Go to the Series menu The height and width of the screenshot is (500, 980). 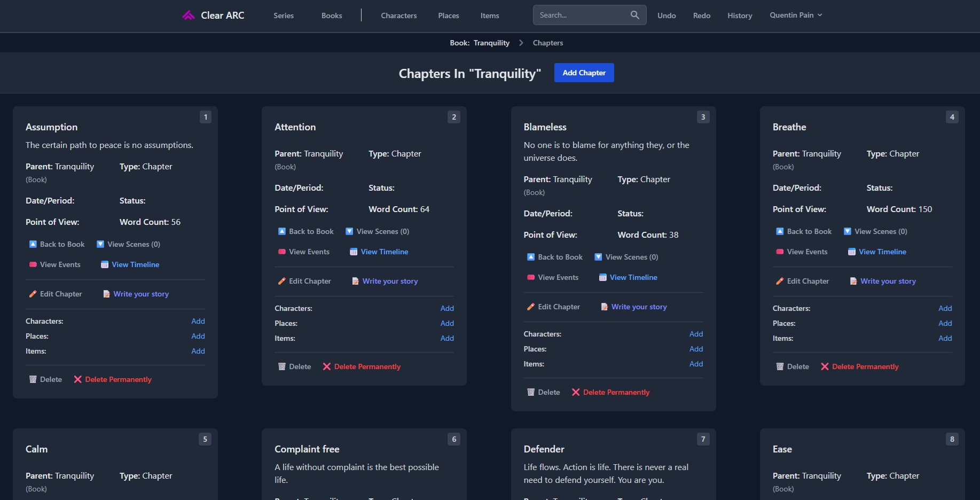[284, 15]
